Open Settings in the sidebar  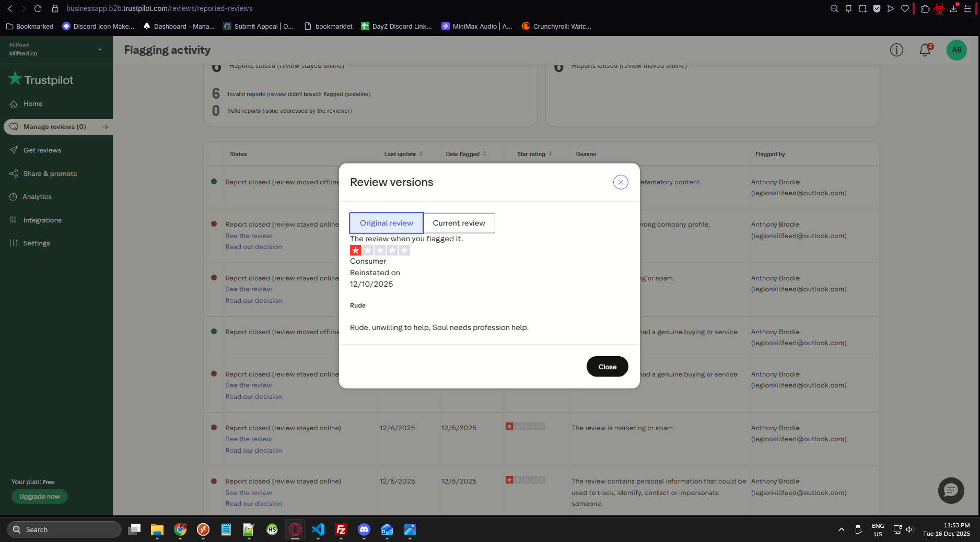click(x=37, y=243)
